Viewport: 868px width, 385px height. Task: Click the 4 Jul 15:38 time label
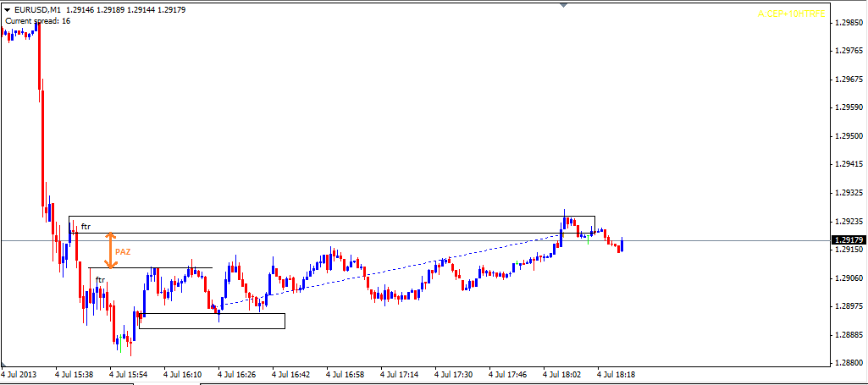[x=75, y=373]
